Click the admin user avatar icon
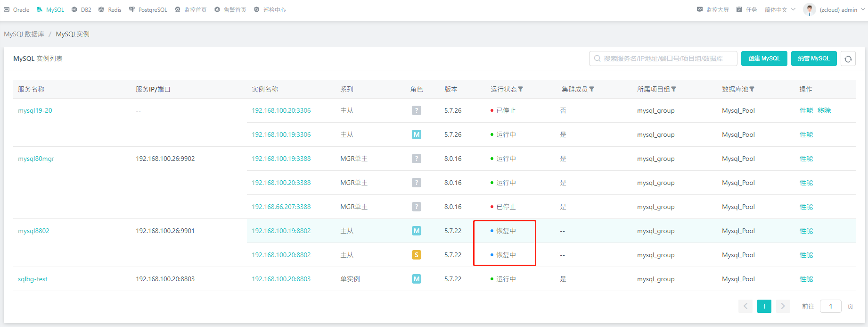 click(x=809, y=9)
